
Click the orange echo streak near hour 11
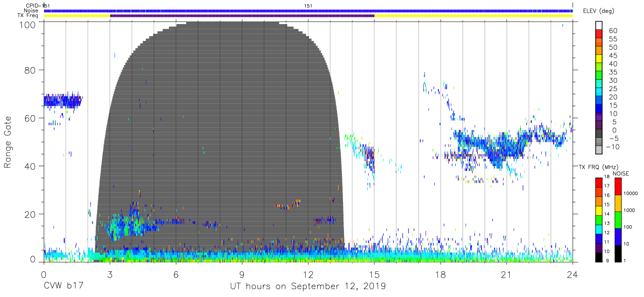coord(287,204)
